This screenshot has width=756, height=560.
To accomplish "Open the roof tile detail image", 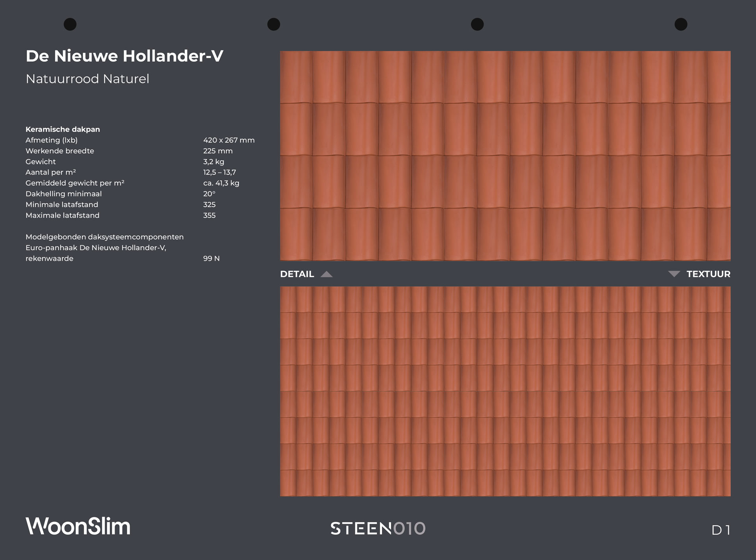I will 505,156.
